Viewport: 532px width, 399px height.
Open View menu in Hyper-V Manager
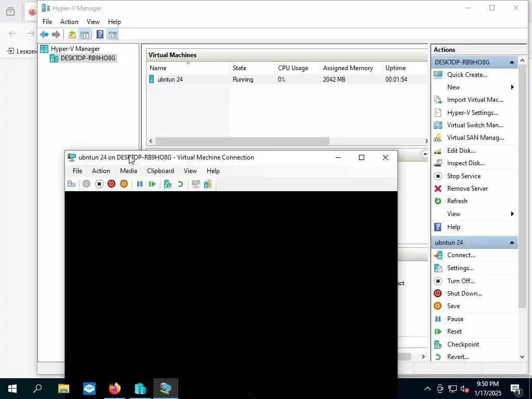tap(93, 22)
